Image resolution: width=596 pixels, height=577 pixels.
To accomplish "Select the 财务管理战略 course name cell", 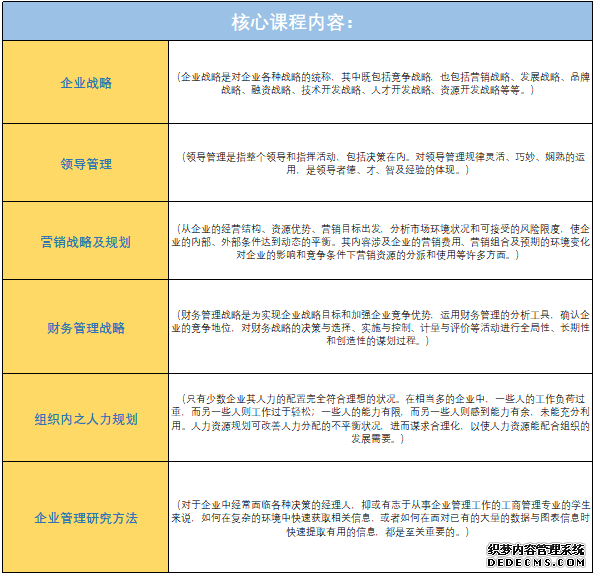I will [86, 327].
